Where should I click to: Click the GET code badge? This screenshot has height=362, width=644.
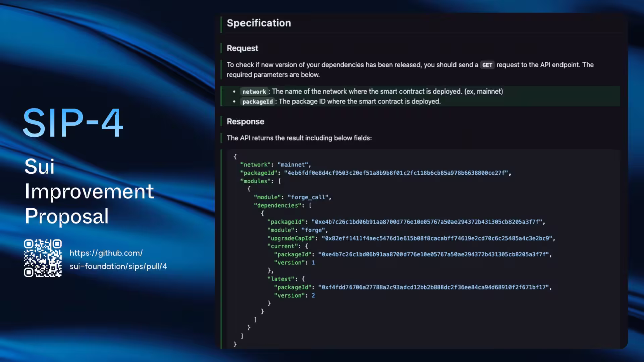point(487,65)
